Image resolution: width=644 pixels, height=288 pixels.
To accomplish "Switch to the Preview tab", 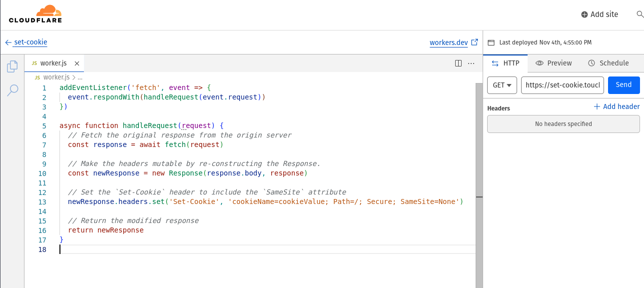I will pyautogui.click(x=554, y=63).
